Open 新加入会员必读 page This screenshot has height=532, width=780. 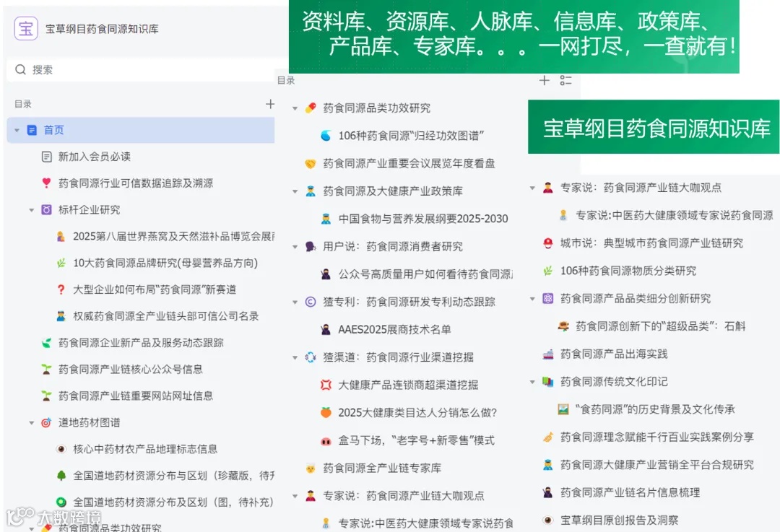(95, 157)
